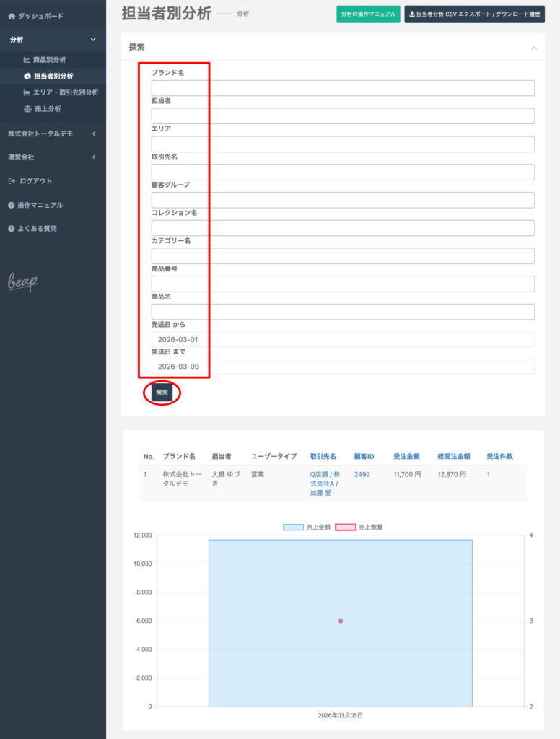
Task: Toggle 売上数量 legend swatch in chart
Action: coord(367,528)
